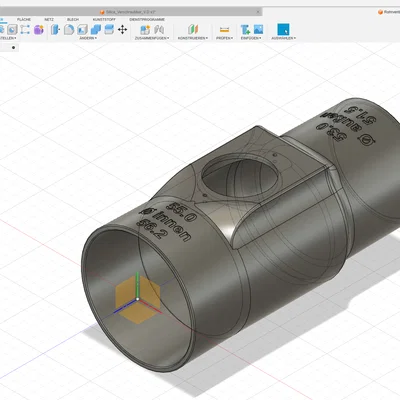The image size is (400, 400).
Task: Click the embossed '55.0' text on the model
Action: [181, 211]
